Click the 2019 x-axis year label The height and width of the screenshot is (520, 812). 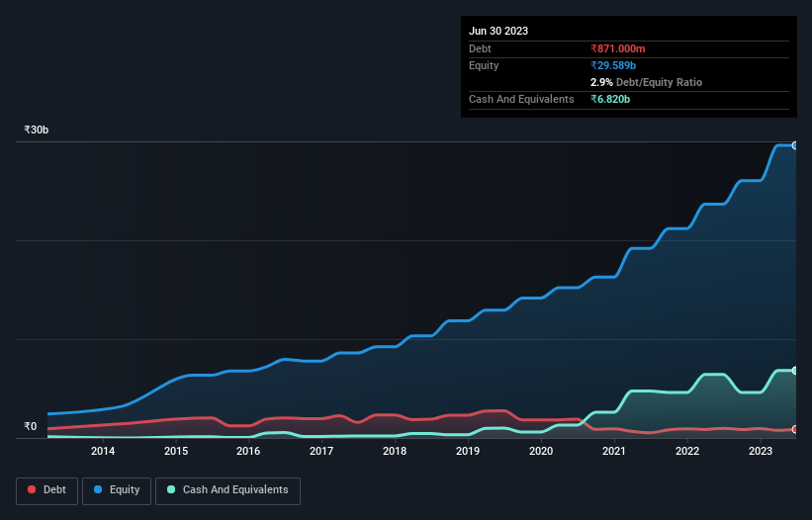[x=468, y=451]
